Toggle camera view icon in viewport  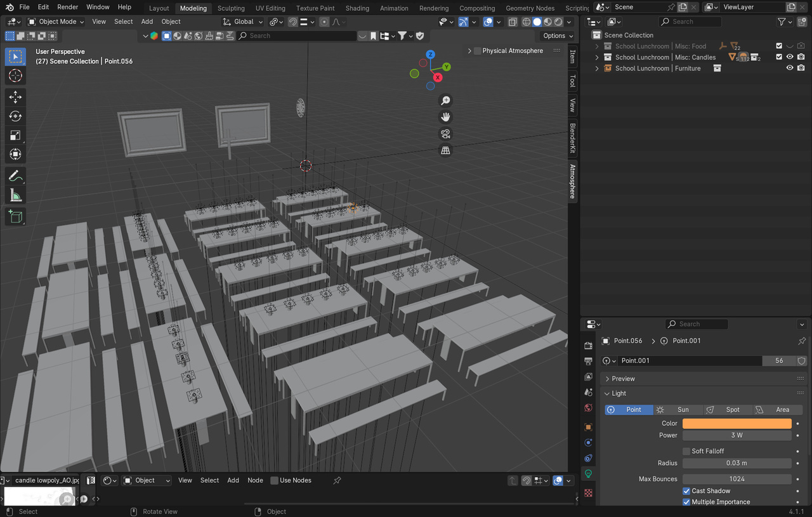pos(445,134)
